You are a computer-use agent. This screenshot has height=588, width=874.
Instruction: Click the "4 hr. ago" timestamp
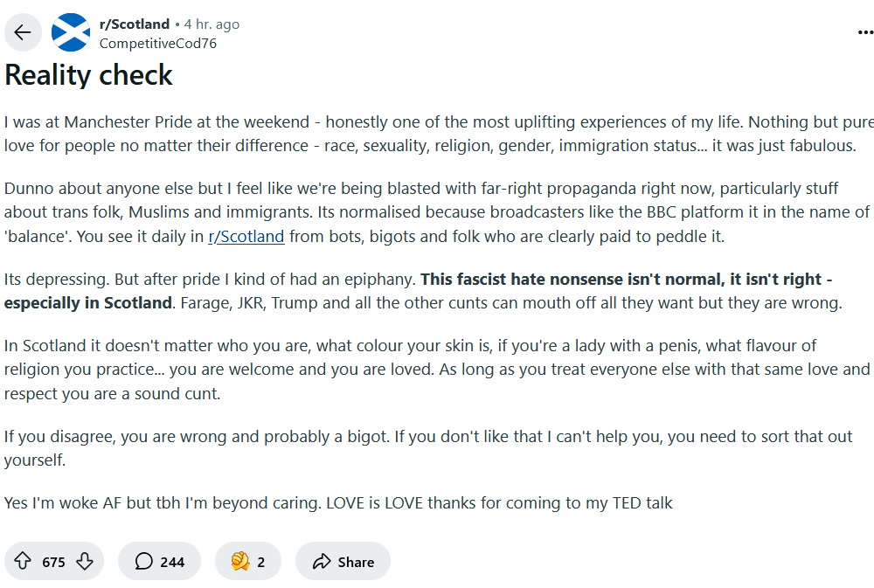pos(212,24)
